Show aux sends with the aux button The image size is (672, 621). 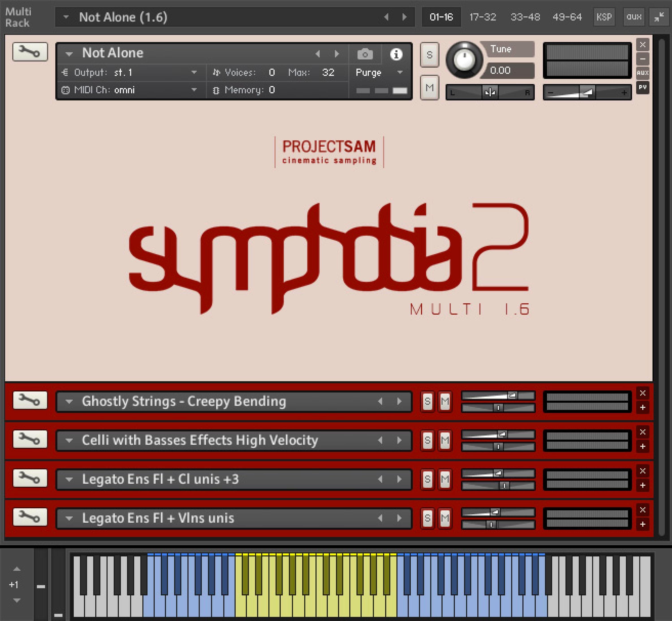click(633, 17)
